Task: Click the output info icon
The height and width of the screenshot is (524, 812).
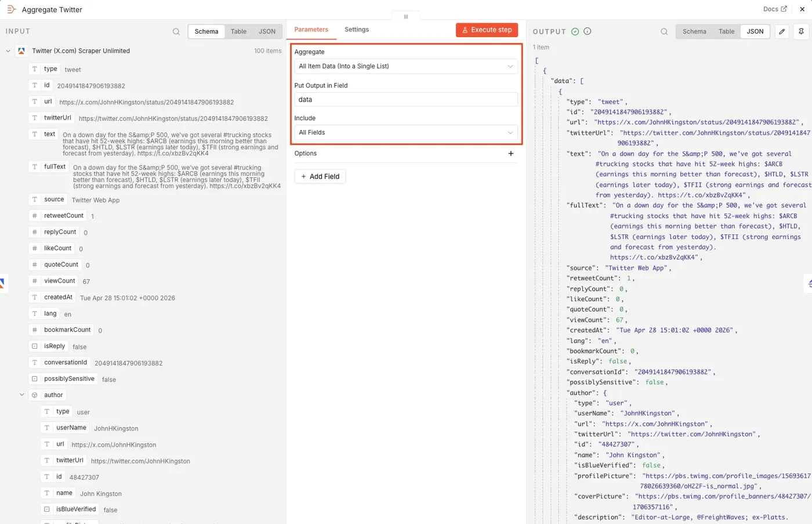Action: point(588,31)
